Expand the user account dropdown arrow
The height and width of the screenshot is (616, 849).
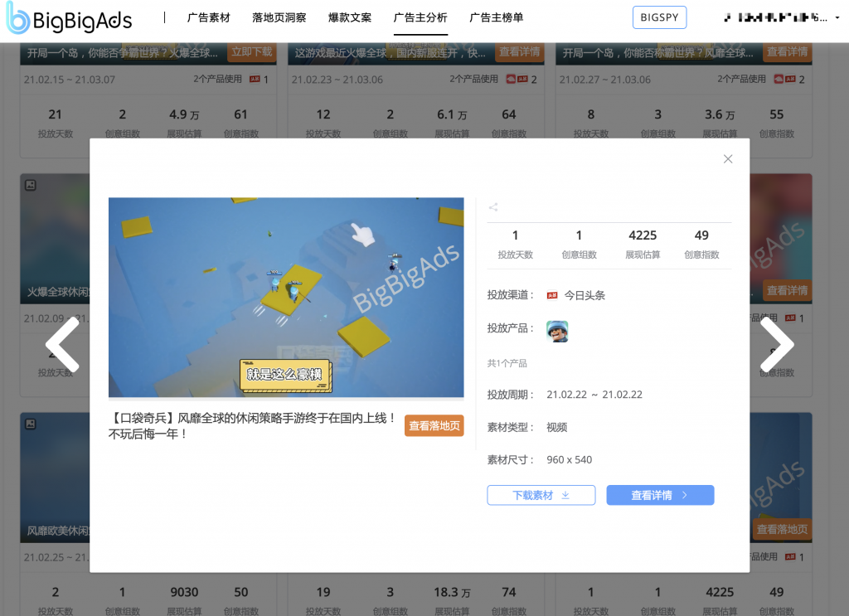(837, 17)
